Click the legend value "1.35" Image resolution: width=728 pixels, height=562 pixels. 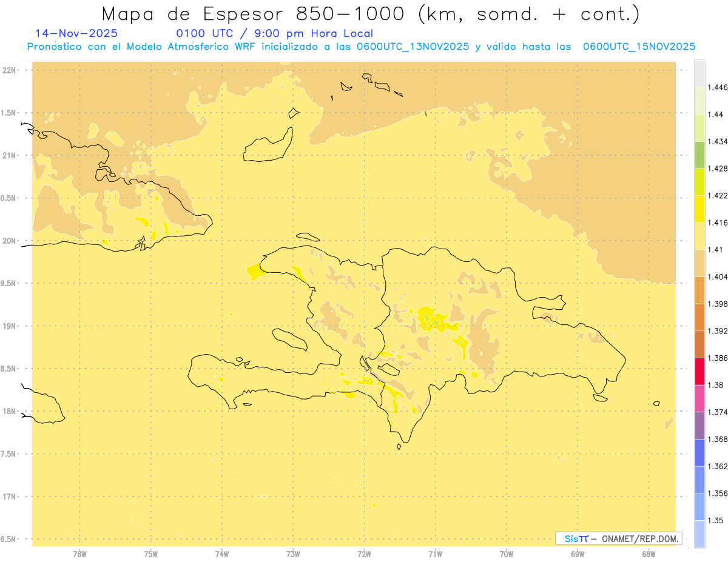click(x=715, y=520)
